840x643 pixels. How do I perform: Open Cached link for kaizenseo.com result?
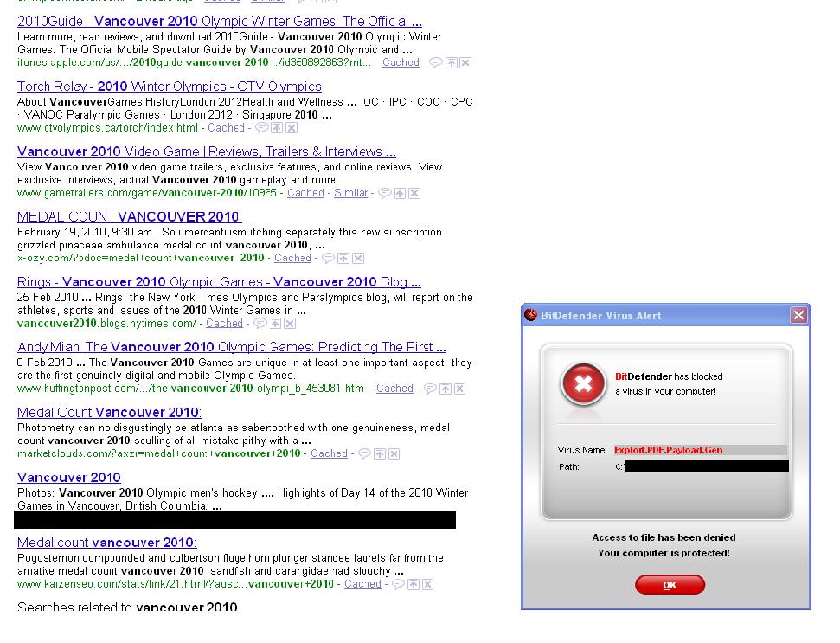(x=362, y=584)
